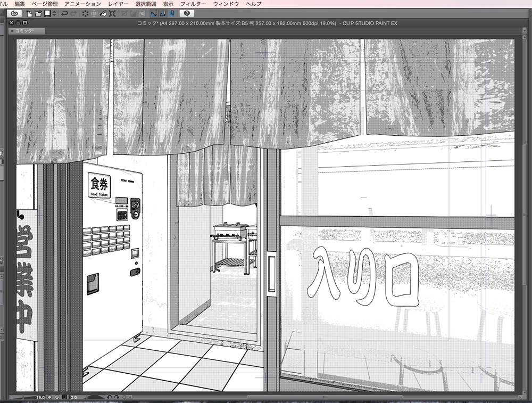Click the Invert selected area icon
This screenshot has width=532, height=403.
tap(134, 14)
